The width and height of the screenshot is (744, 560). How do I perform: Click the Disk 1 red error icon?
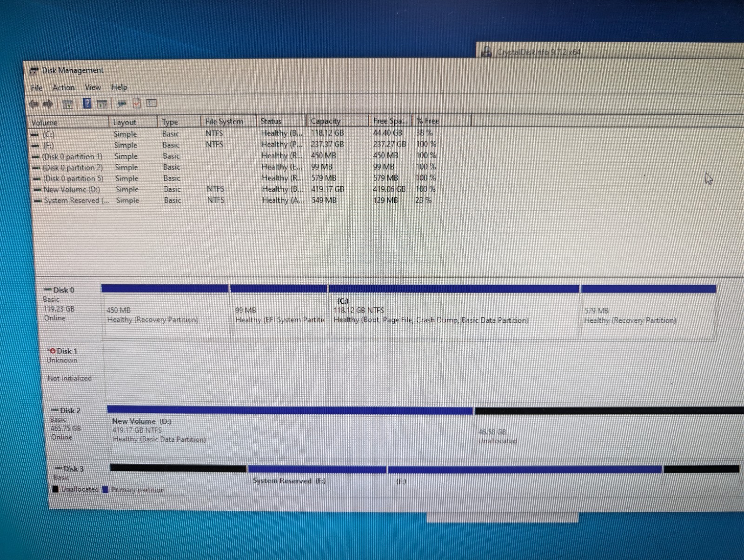[x=53, y=351]
